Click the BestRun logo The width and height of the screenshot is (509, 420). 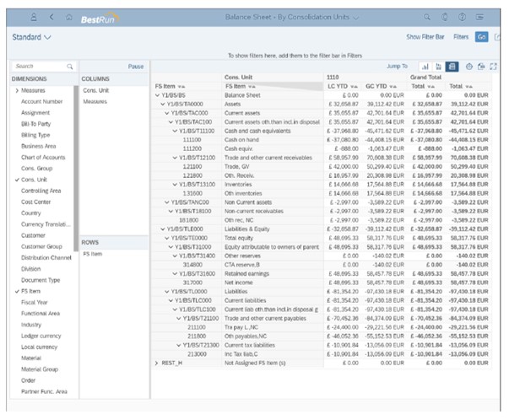[100, 19]
